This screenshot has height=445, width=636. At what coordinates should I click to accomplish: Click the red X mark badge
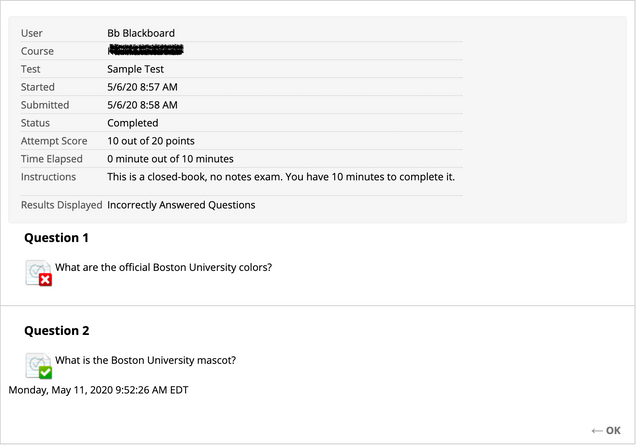pos(45,279)
